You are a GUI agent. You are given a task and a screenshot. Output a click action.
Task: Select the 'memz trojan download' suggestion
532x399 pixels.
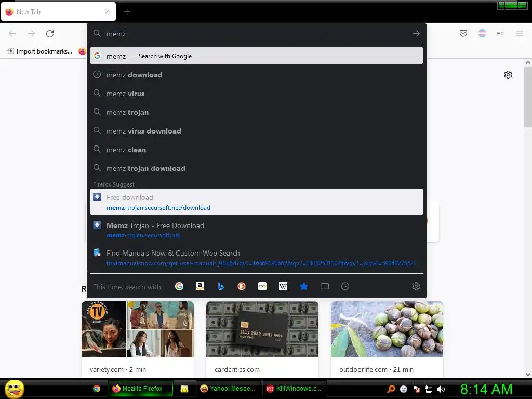tap(257, 168)
